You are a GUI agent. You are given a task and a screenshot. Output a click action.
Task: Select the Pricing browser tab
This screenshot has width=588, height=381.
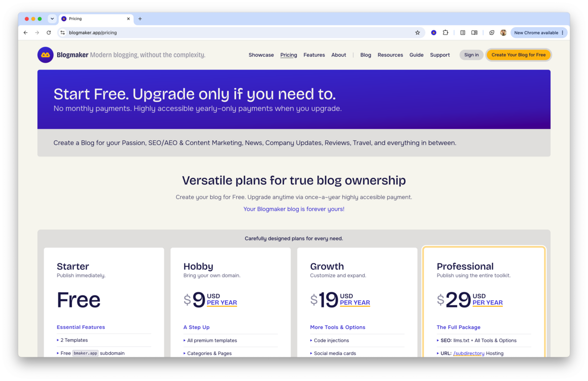96,19
